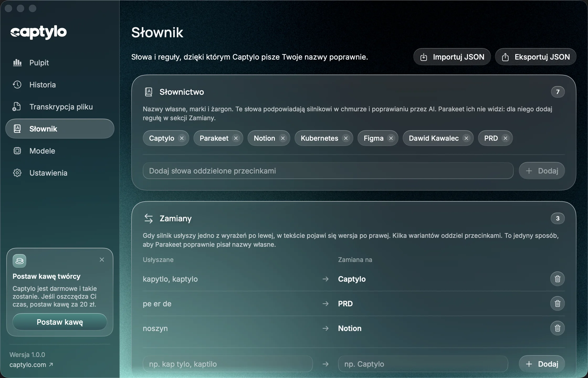Remove the Notion vocabulary chip
Image resolution: width=588 pixels, height=378 pixels.
[x=283, y=138]
